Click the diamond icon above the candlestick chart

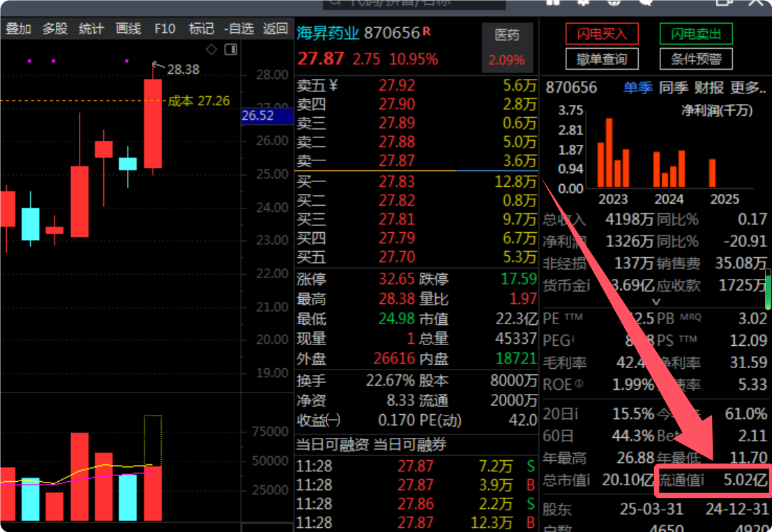click(211, 50)
